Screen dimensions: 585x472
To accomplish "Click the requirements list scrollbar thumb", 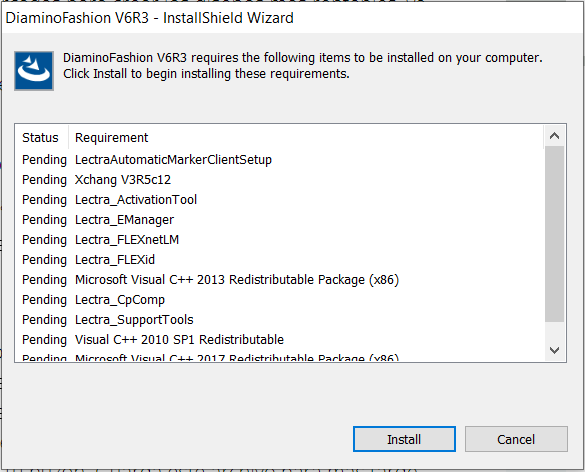I will tap(554, 234).
